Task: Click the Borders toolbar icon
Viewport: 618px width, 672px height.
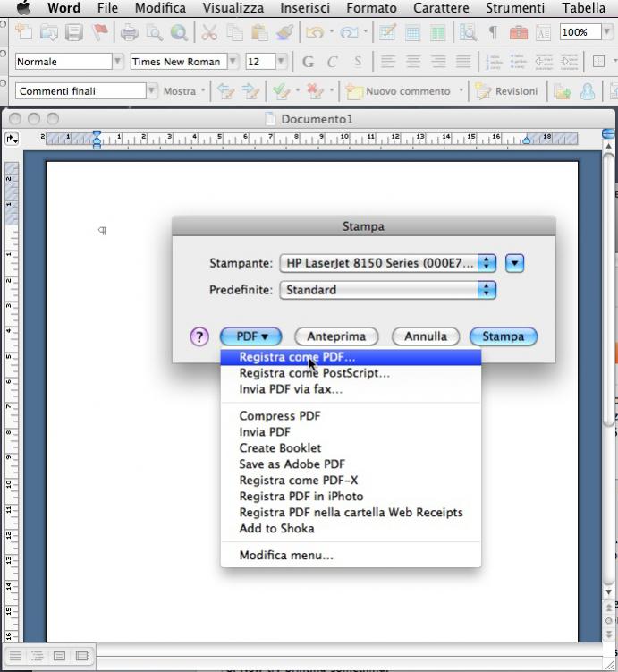Action: pyautogui.click(x=598, y=62)
